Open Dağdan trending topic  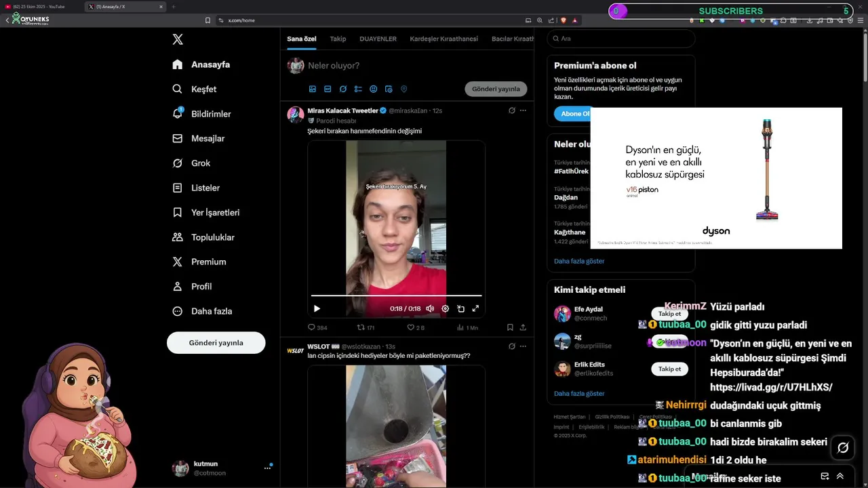566,197
